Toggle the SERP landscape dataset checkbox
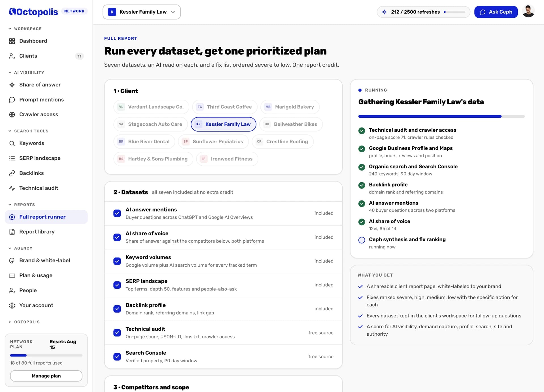The image size is (544, 392). click(x=117, y=285)
